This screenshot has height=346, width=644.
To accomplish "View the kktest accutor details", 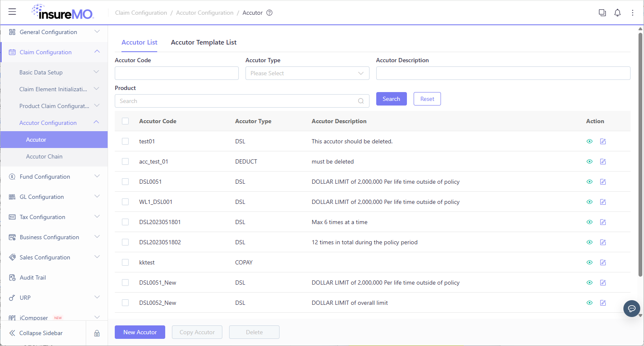I will pyautogui.click(x=589, y=262).
